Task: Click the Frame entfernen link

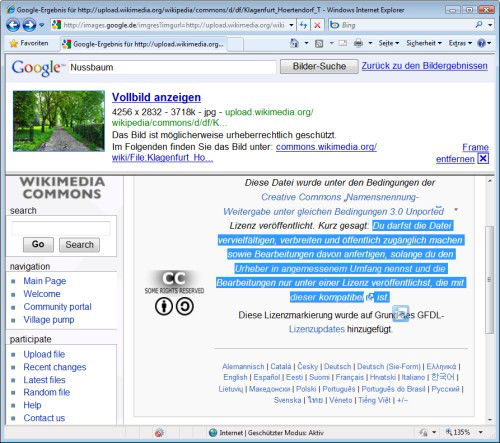Action: [462, 153]
